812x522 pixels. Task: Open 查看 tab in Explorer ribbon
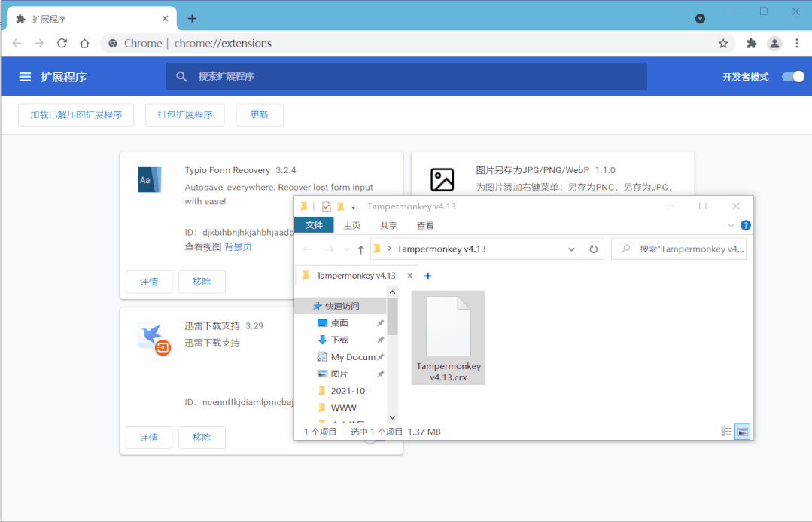pyautogui.click(x=425, y=225)
